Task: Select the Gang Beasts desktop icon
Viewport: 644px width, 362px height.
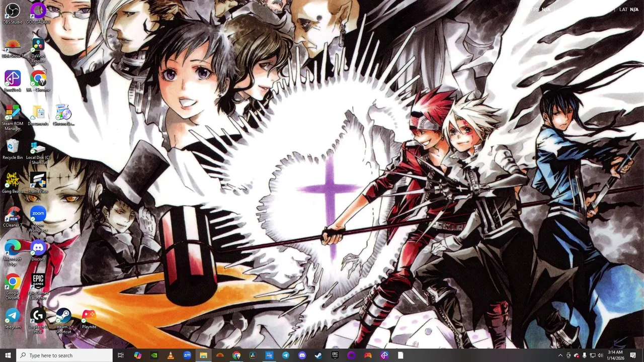Action: pos(13,183)
